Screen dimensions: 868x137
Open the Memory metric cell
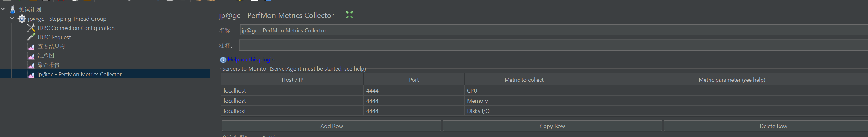524,101
